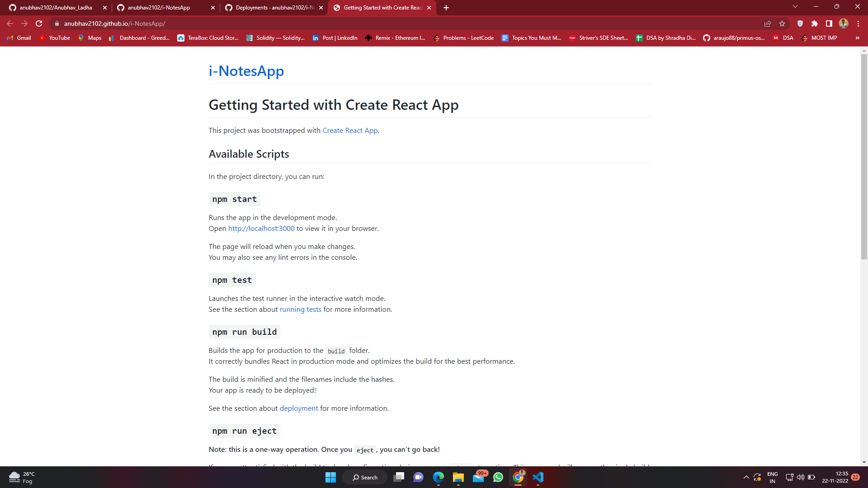Click the shield extension icon

point(800,23)
